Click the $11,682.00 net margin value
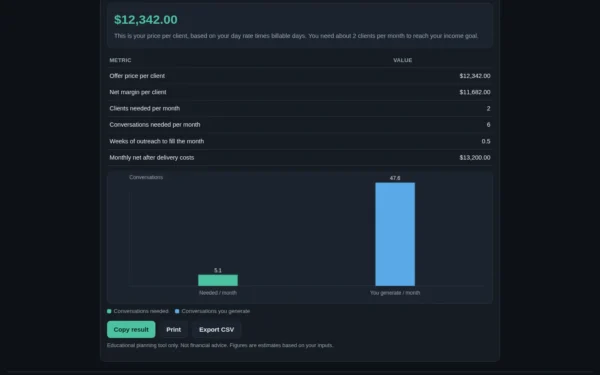Image resolution: width=600 pixels, height=375 pixels. point(475,92)
